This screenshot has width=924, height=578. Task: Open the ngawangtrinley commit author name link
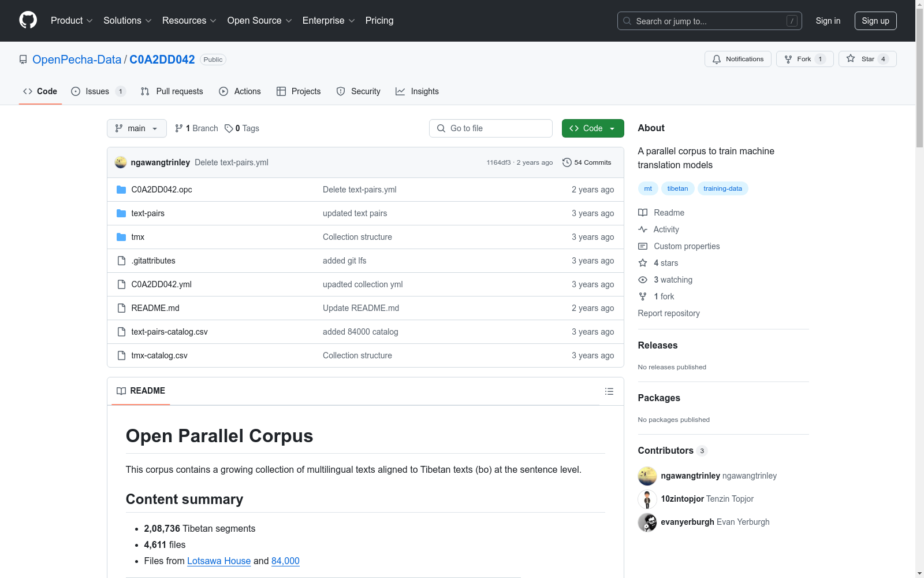click(161, 162)
